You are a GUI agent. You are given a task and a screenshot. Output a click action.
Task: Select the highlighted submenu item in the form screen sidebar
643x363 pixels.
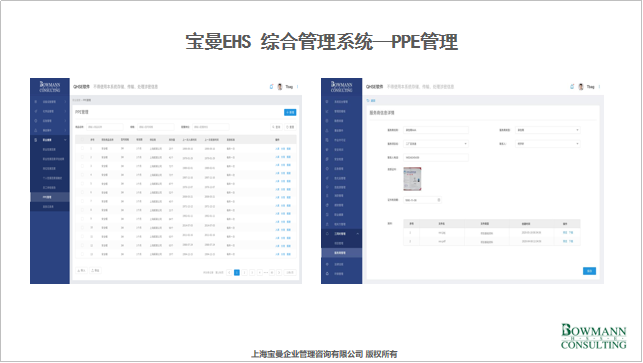coord(341,253)
